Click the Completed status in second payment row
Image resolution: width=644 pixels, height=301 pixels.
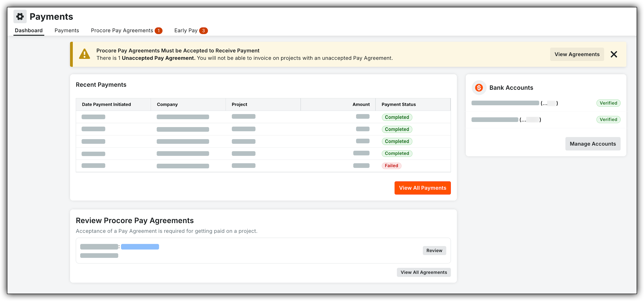pos(397,129)
